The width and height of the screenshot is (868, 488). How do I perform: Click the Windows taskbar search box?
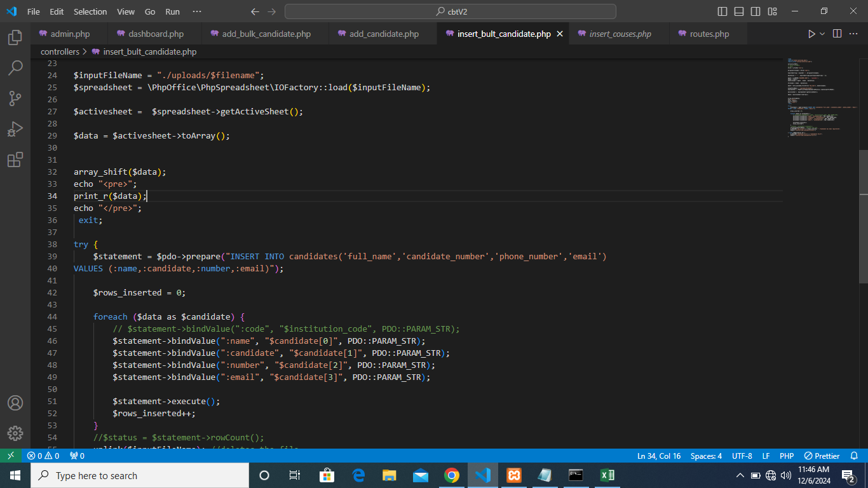[140, 475]
